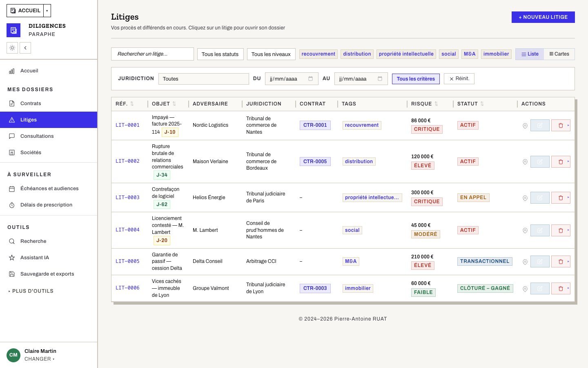The image size is (588, 368).
Task: Click the blue Diligences logo icon
Action: click(x=13, y=30)
